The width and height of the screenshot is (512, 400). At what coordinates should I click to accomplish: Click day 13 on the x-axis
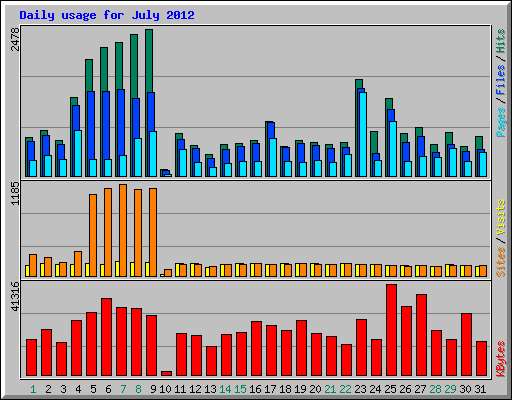coord(210,389)
